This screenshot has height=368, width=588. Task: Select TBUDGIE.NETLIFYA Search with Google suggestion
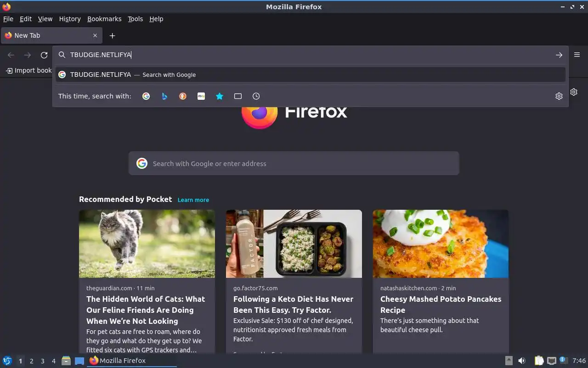coord(311,75)
